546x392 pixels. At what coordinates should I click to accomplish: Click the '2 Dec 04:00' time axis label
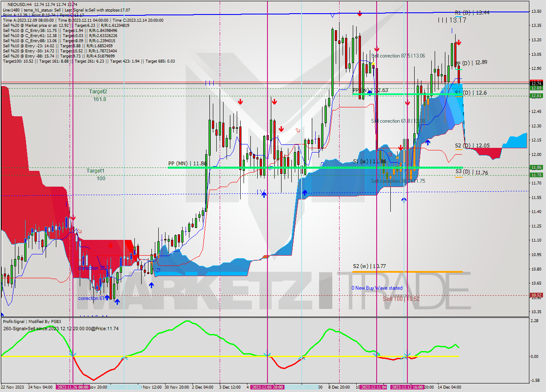(x=203, y=387)
